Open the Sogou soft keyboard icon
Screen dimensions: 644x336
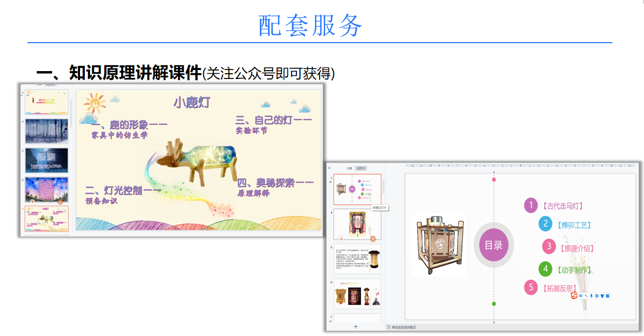(x=597, y=296)
